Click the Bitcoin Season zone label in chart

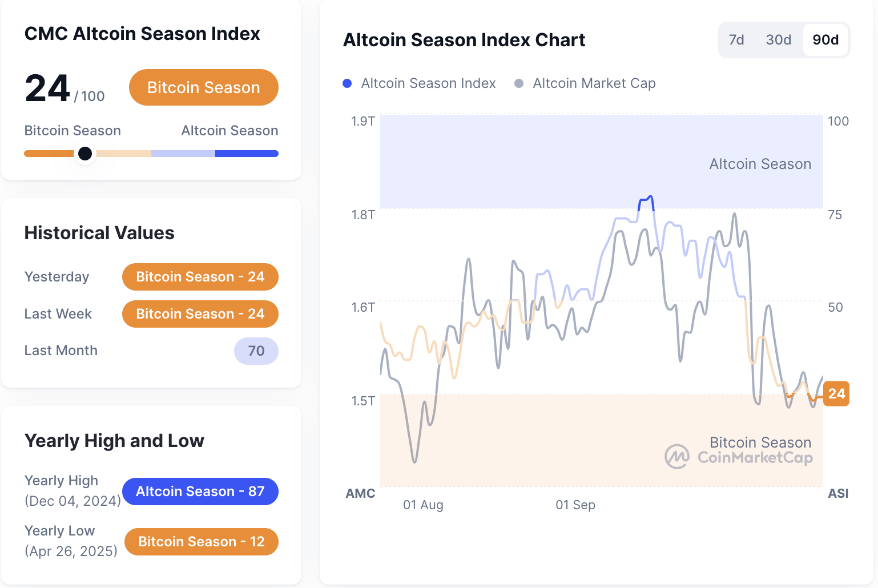point(760,442)
